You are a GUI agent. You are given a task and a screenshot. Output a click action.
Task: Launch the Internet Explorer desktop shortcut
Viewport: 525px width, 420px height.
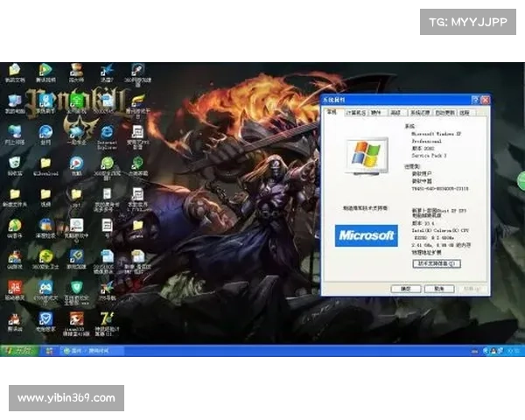[x=107, y=132]
